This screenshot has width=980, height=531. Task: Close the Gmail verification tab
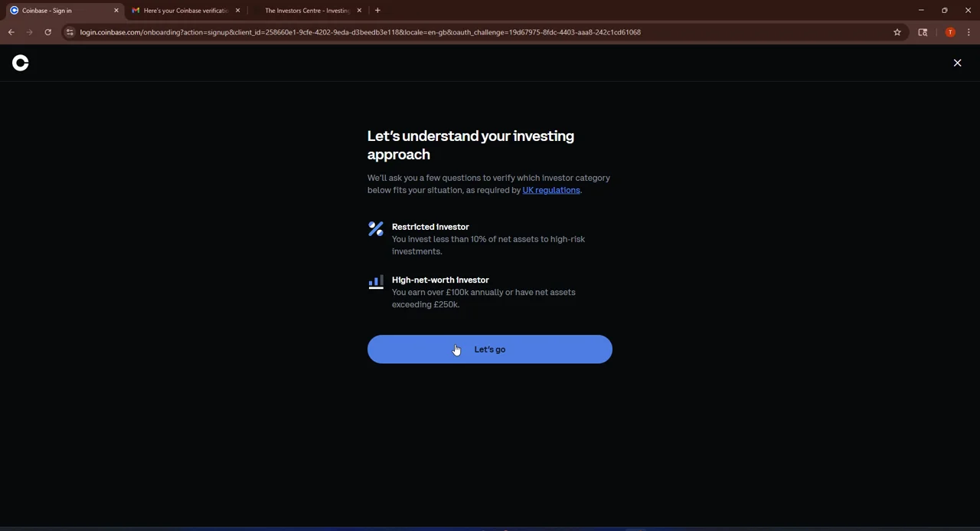[x=237, y=11]
